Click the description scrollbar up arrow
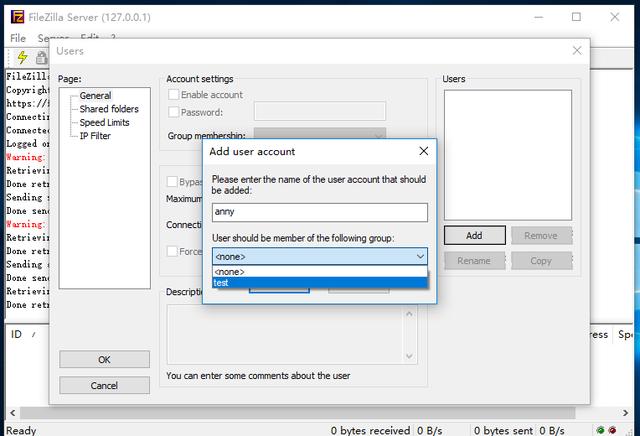 tap(409, 314)
